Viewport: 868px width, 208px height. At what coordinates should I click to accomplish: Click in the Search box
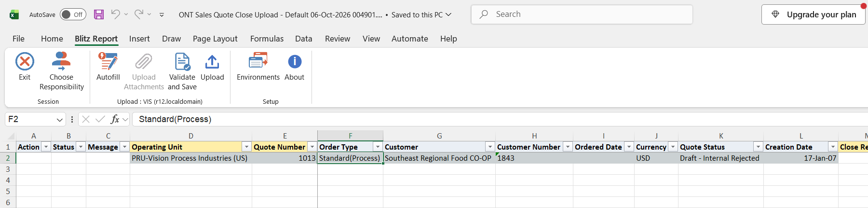[x=582, y=14]
